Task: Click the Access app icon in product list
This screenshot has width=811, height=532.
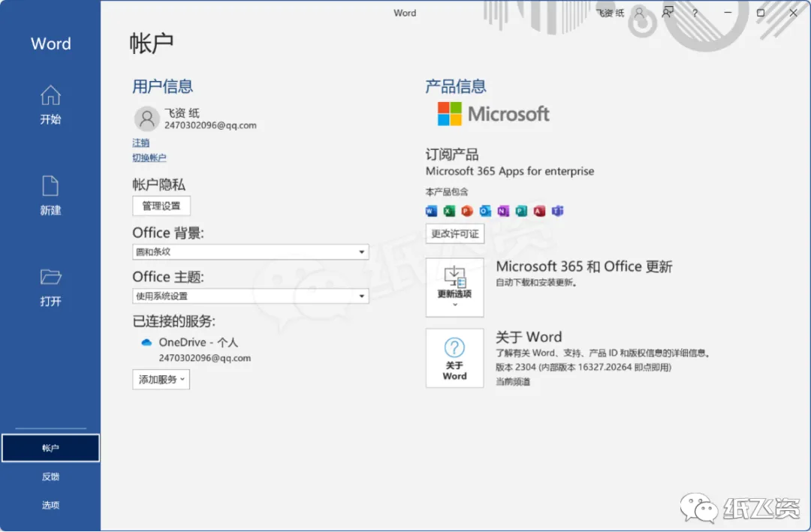Action: 539,211
